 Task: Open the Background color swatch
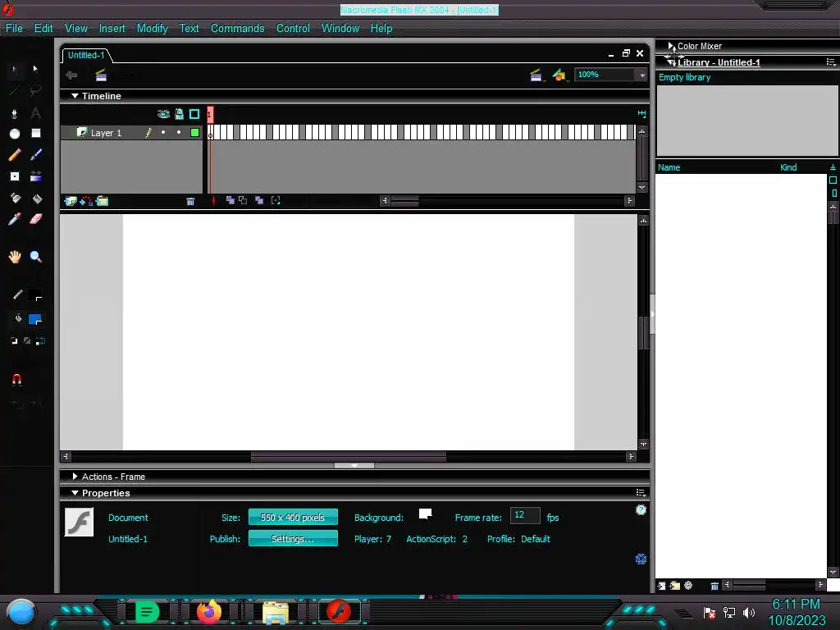tap(425, 514)
